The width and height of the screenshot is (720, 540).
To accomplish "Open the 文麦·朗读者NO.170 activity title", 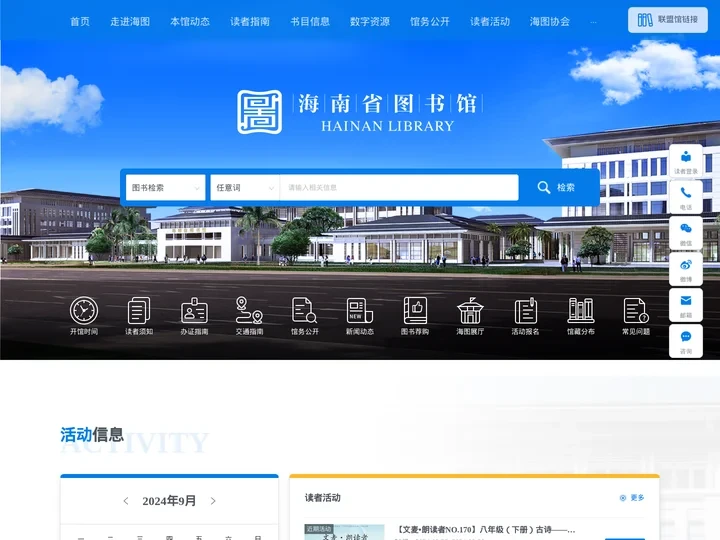I will (485, 530).
